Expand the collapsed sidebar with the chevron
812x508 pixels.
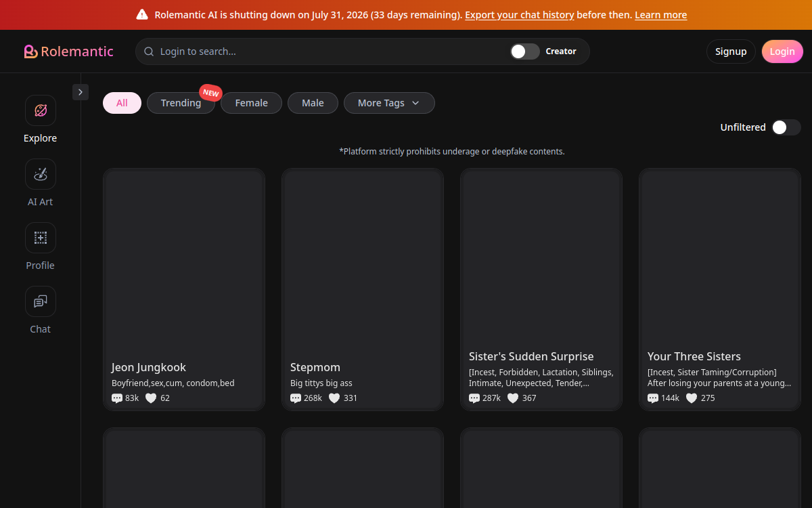point(81,92)
